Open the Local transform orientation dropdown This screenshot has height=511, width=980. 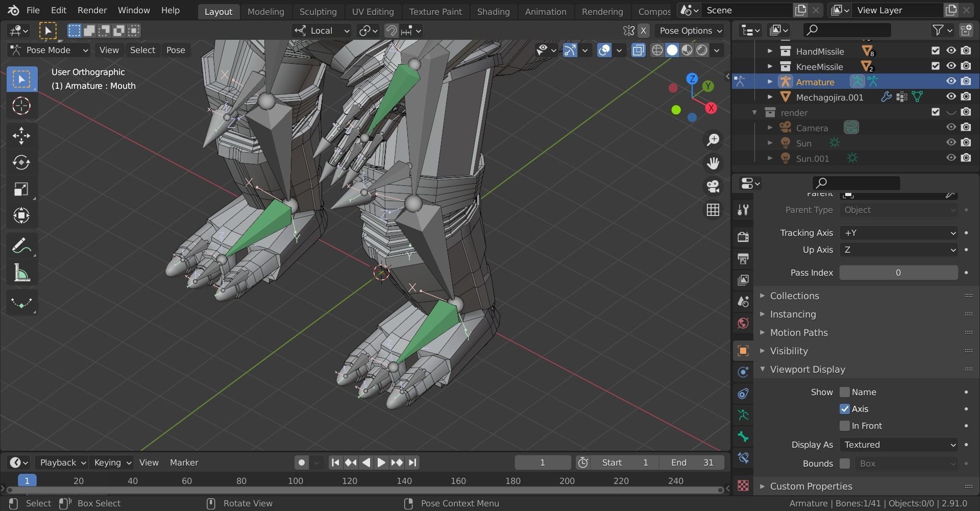coord(322,31)
